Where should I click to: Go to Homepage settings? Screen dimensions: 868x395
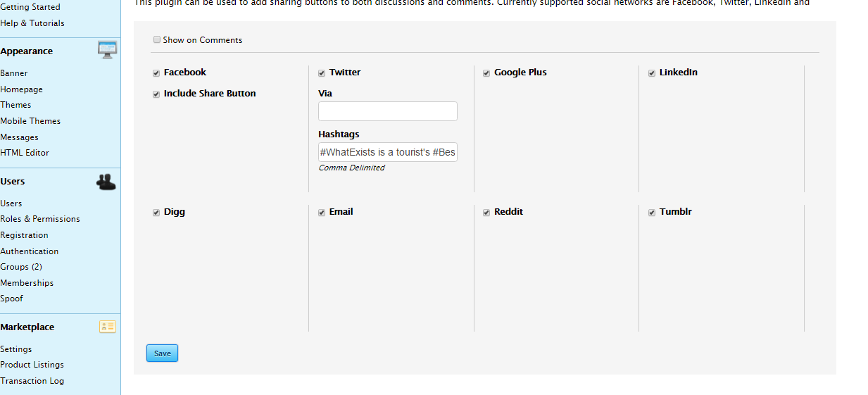point(22,89)
